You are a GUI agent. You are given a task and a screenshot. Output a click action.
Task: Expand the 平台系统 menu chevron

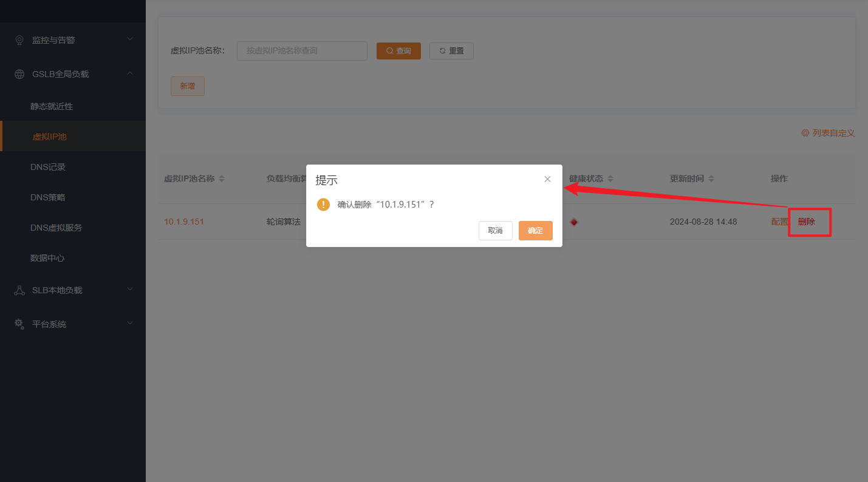tap(129, 324)
